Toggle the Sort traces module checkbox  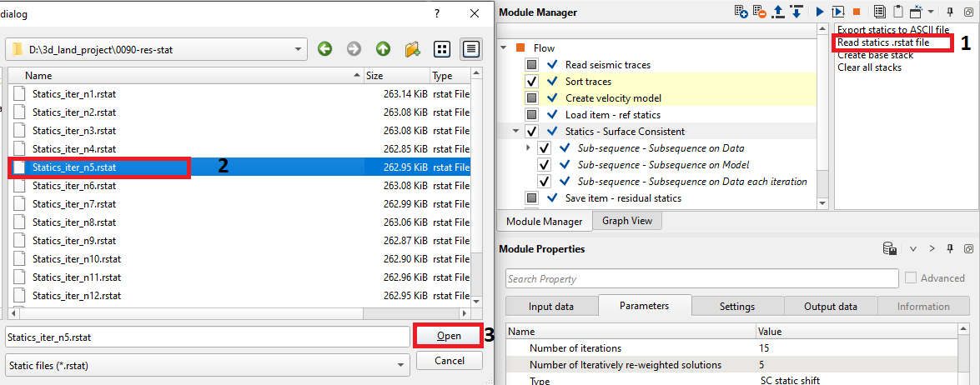pyautogui.click(x=532, y=82)
